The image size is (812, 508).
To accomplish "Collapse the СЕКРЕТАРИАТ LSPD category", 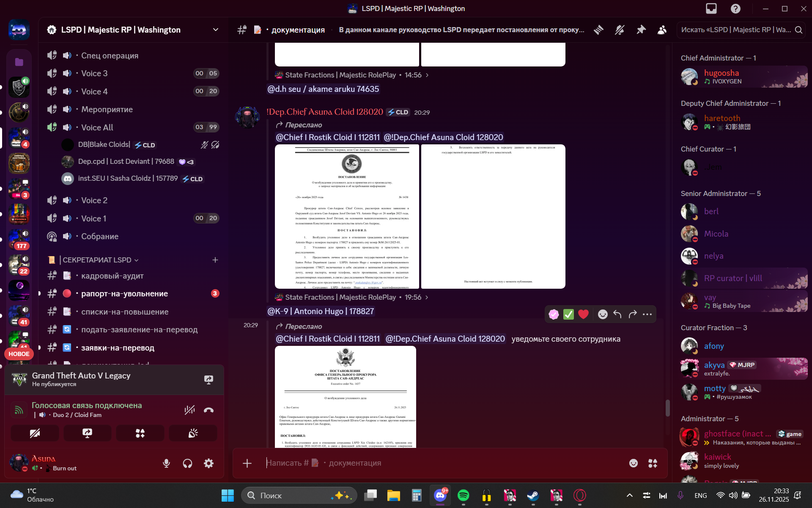I will coord(97,260).
